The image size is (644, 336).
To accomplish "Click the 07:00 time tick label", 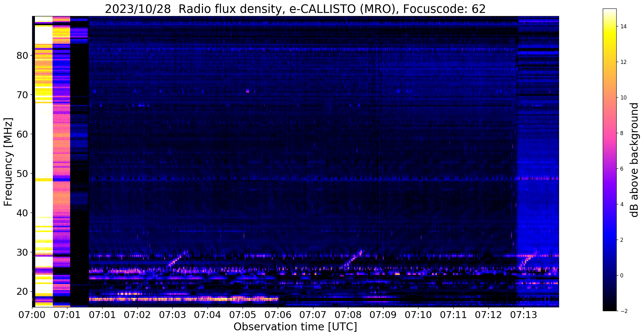I will 32,315.
